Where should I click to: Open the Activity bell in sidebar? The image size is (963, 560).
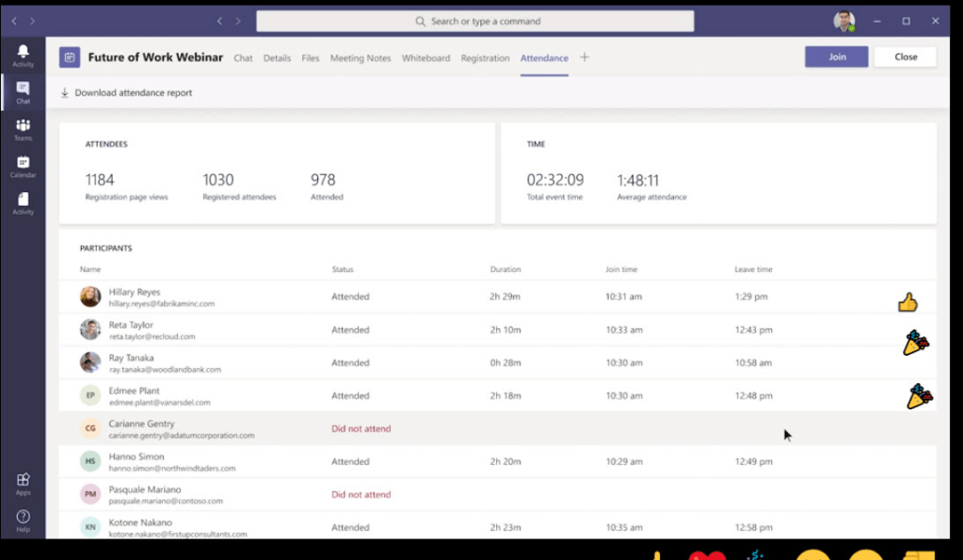pos(23,55)
